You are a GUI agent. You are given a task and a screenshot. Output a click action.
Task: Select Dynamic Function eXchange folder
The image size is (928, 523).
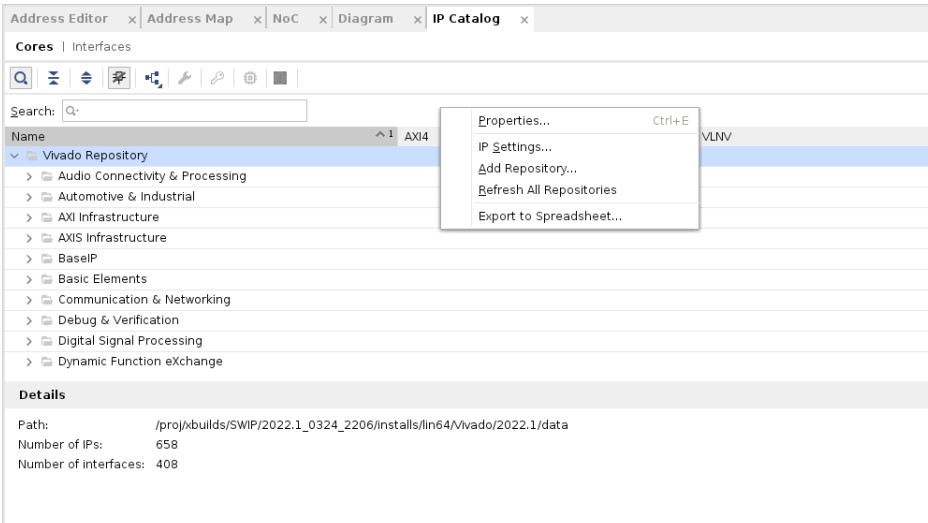(x=140, y=361)
